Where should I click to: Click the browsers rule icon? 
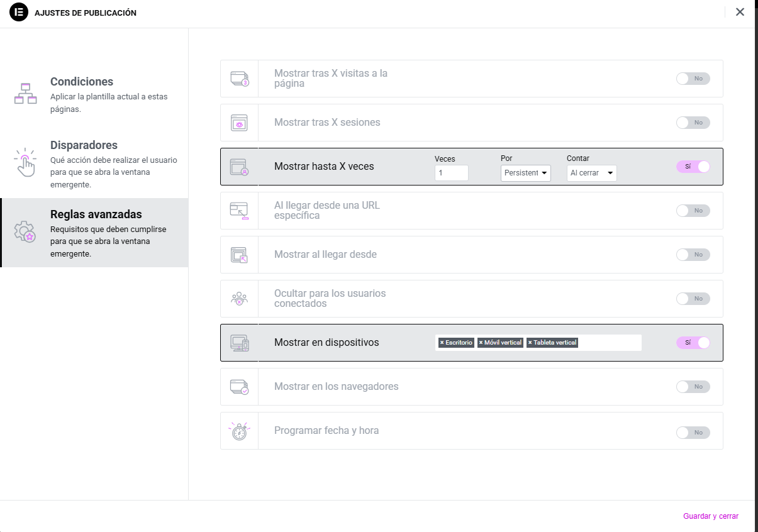click(x=239, y=387)
